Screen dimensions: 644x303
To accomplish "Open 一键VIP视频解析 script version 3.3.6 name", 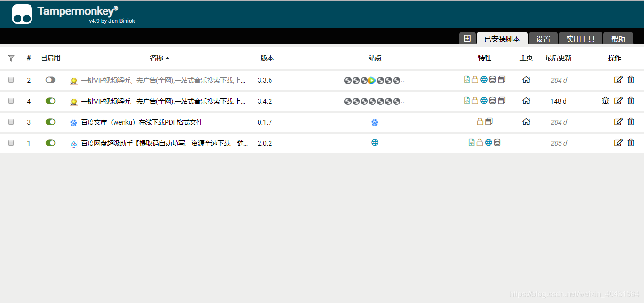I will pos(163,80).
